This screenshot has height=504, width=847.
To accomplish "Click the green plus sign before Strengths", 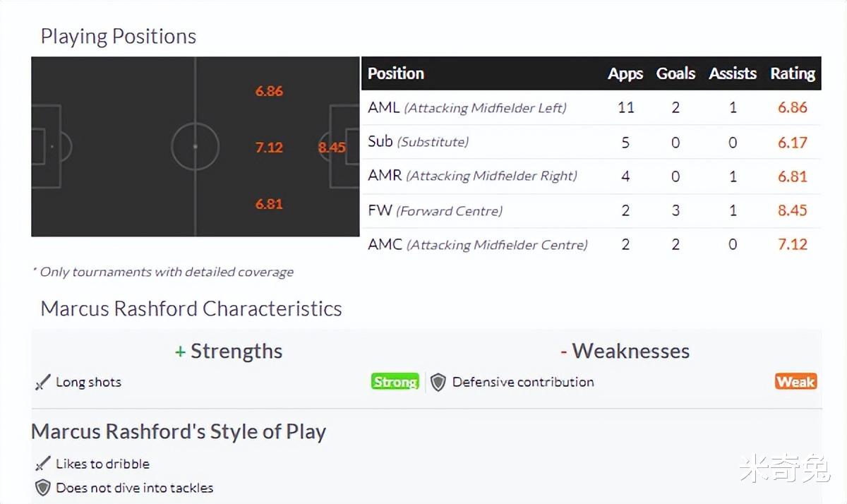I will pos(180,352).
